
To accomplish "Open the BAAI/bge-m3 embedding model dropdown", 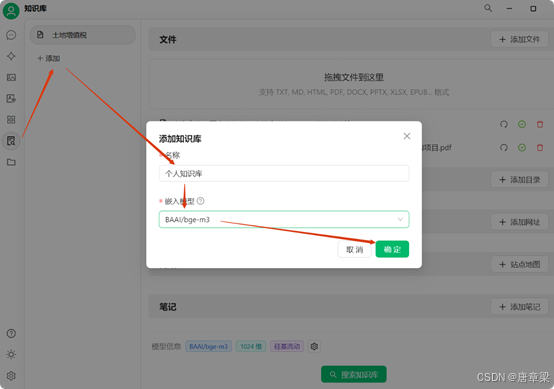I will (x=284, y=219).
